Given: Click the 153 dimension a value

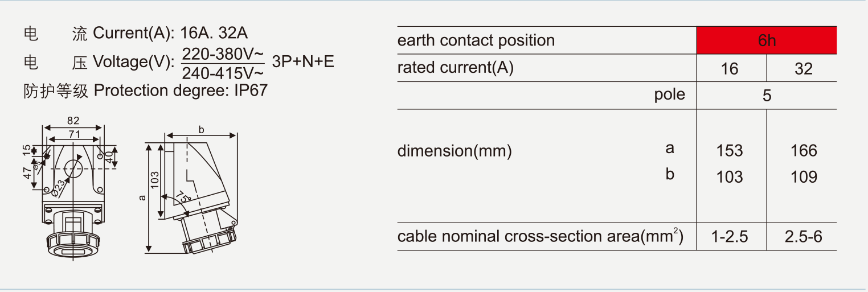Looking at the screenshot, I should coord(730,151).
